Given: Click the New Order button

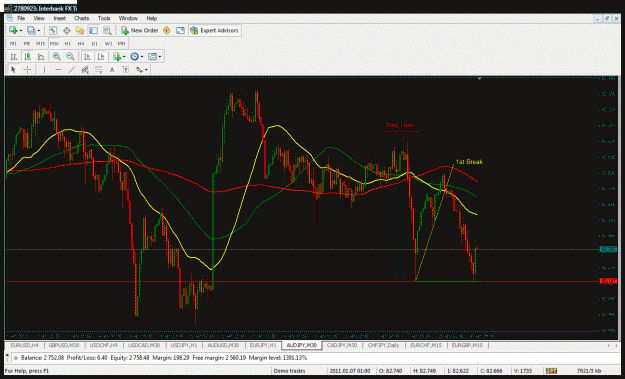Looking at the screenshot, I should point(140,30).
